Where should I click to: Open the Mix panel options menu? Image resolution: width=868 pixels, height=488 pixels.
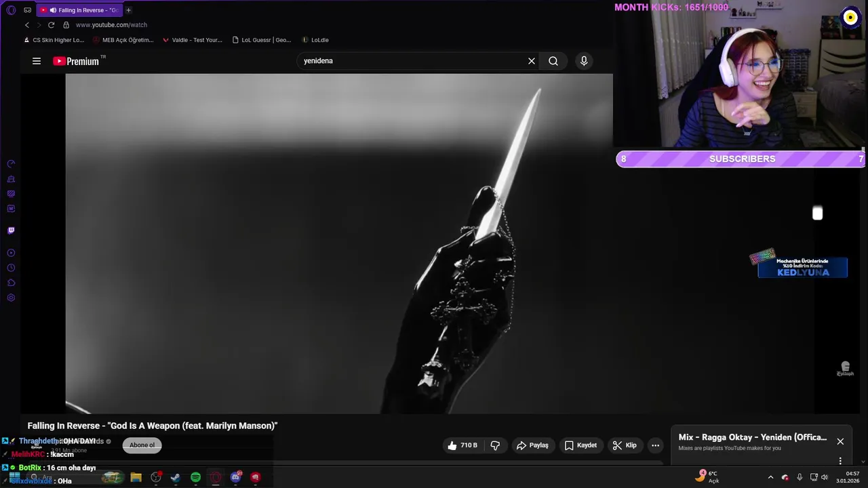tap(840, 461)
